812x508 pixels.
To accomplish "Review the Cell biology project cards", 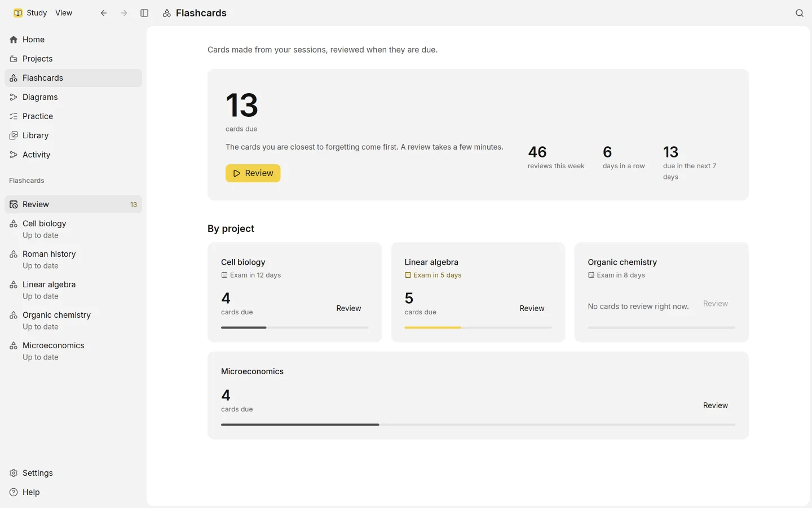I will coord(348,308).
